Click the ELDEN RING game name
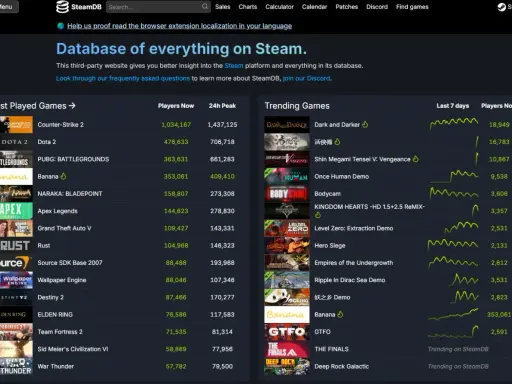 [55, 315]
